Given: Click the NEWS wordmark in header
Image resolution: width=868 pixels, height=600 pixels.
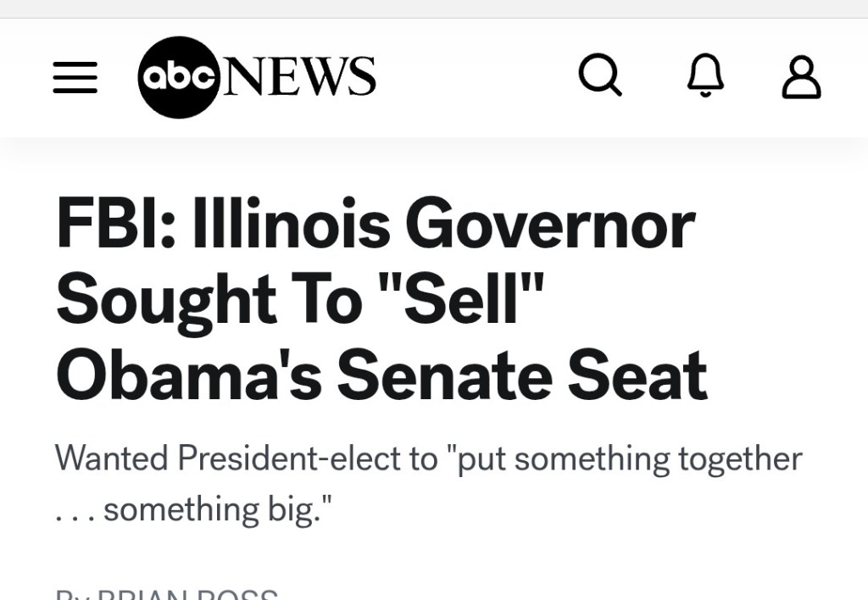Looking at the screenshot, I should (298, 77).
